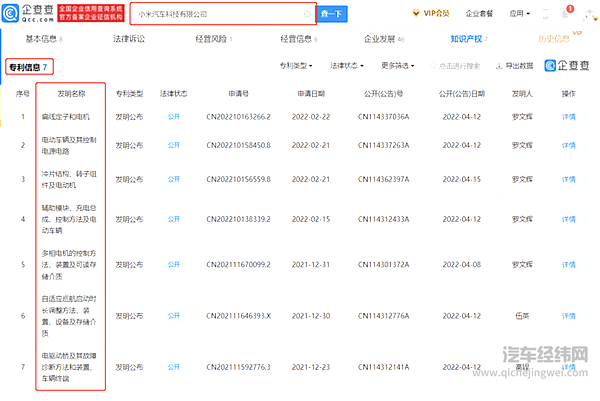The image size is (600, 401).
Task: Open the mobile phone icon in the header
Action: click(545, 14)
